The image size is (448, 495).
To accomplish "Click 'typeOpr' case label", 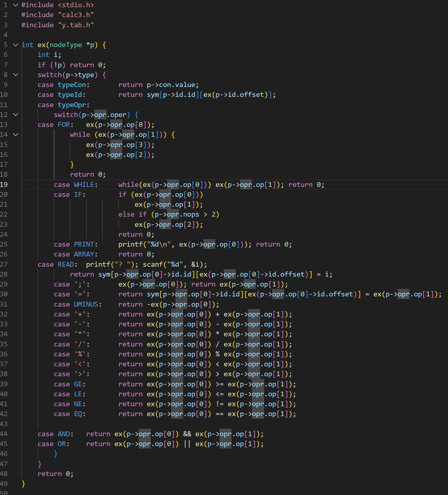I will click(72, 105).
